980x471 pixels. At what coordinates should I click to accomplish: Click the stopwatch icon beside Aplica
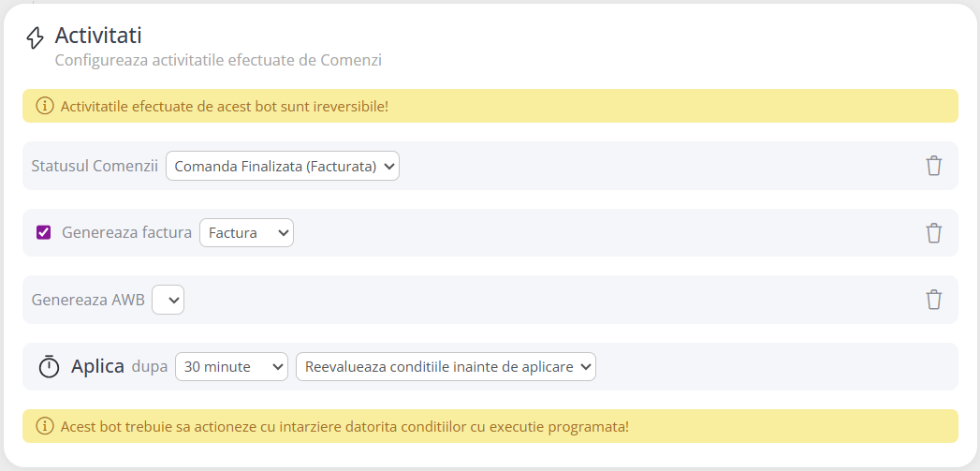[x=49, y=367]
